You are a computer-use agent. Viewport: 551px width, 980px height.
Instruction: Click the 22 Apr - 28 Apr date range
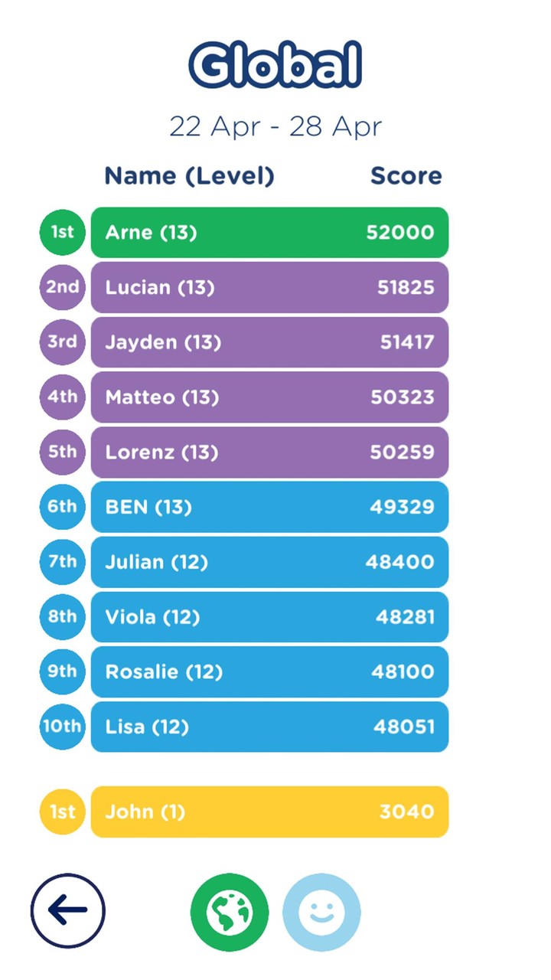click(275, 126)
